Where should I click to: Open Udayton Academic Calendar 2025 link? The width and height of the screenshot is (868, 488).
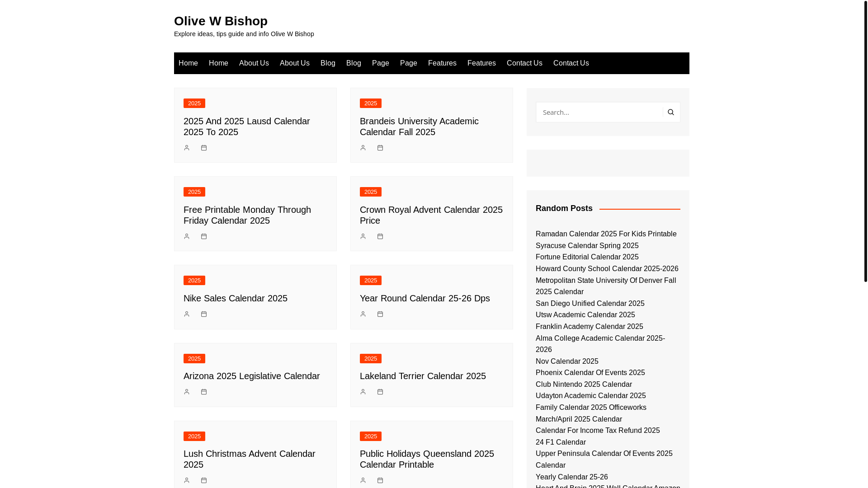pos(591,396)
